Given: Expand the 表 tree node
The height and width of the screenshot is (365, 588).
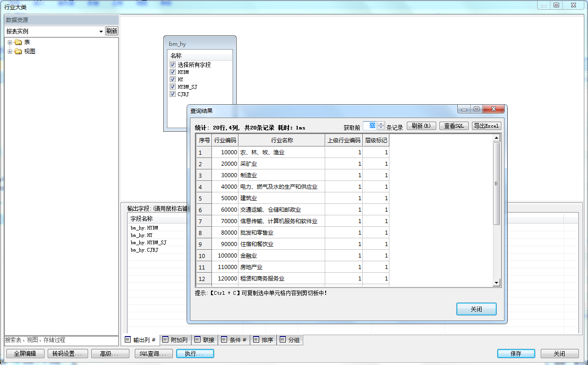Looking at the screenshot, I should pos(10,42).
